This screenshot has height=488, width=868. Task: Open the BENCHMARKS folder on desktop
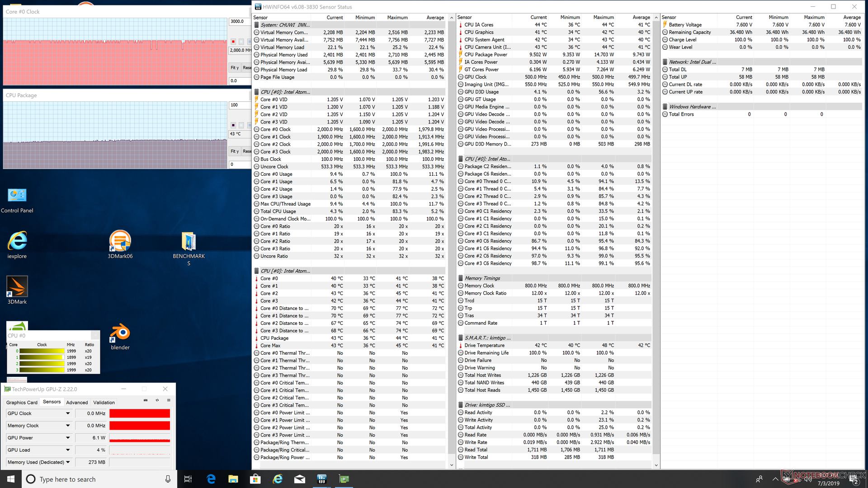(x=189, y=248)
